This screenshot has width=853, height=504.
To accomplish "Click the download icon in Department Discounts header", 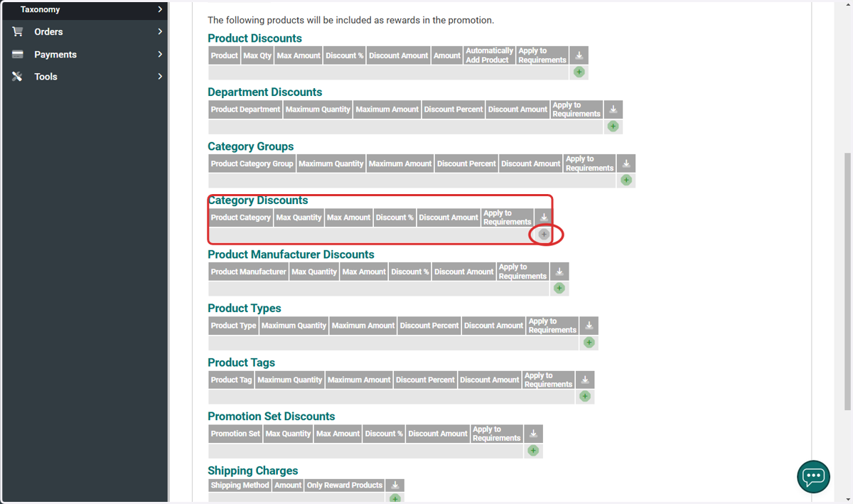I will [x=613, y=109].
